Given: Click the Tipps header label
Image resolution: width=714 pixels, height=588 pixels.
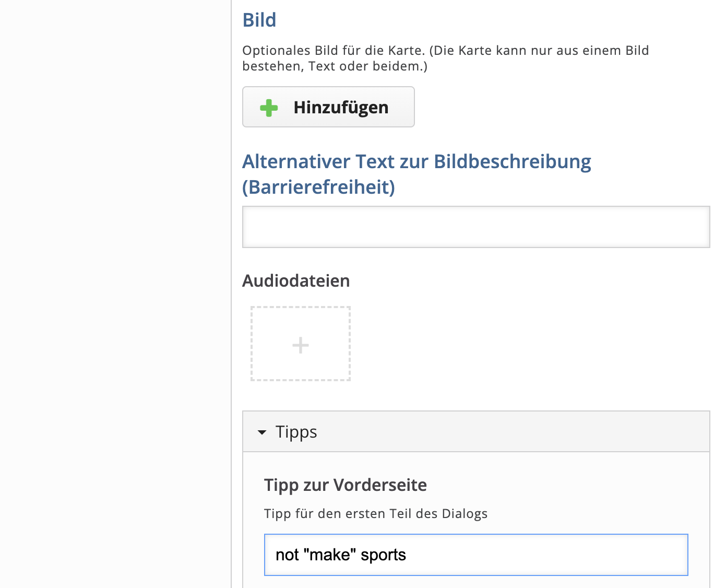Looking at the screenshot, I should tap(296, 432).
